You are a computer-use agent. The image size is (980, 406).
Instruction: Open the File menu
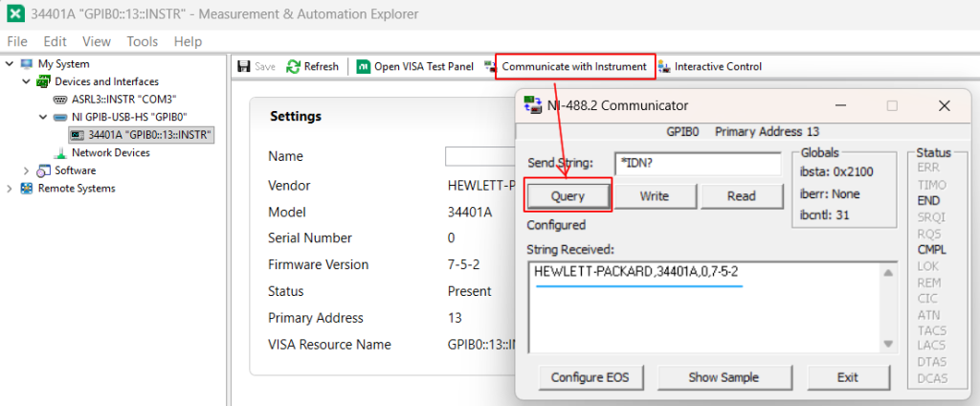click(17, 42)
